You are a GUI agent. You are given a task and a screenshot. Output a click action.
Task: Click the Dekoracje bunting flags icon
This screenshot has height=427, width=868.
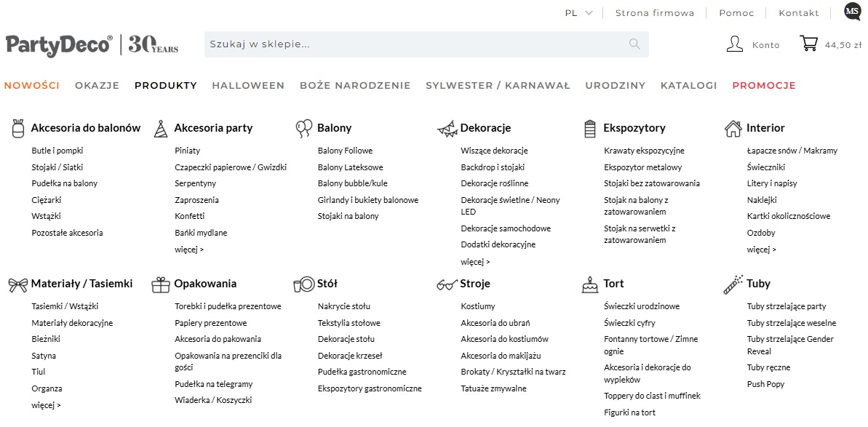447,129
